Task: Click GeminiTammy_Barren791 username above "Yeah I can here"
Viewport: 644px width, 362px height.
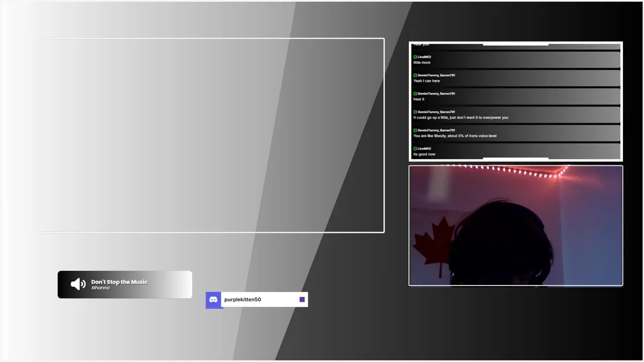Action: point(436,75)
